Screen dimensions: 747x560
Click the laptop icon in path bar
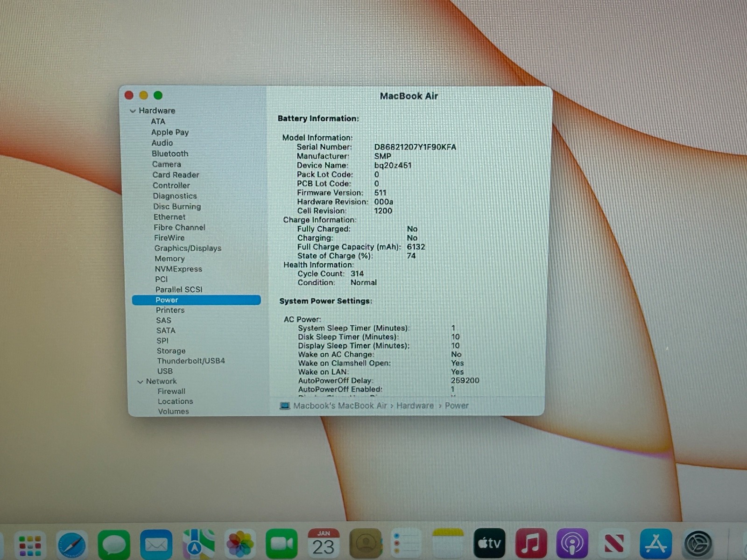pos(285,406)
